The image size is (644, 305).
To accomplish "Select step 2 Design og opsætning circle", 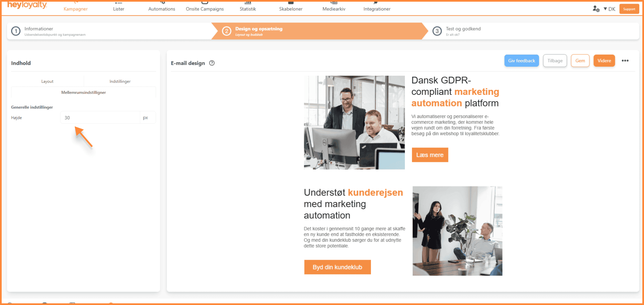I will (227, 31).
